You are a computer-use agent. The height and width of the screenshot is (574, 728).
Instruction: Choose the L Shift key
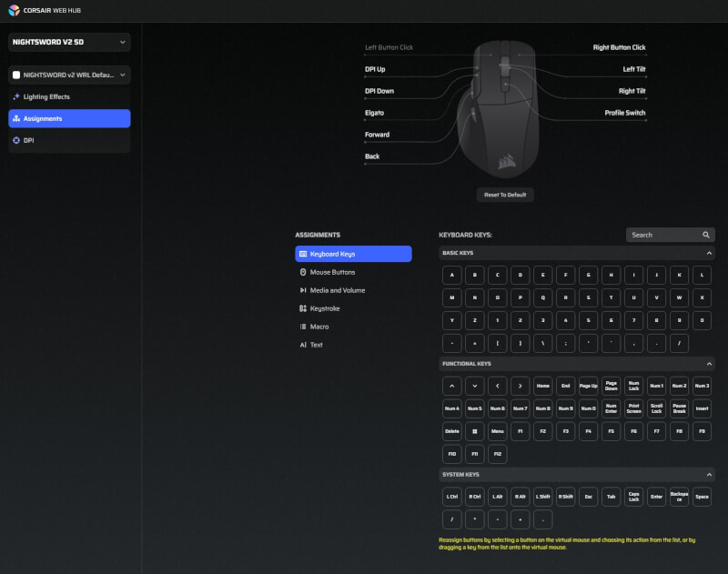click(542, 497)
